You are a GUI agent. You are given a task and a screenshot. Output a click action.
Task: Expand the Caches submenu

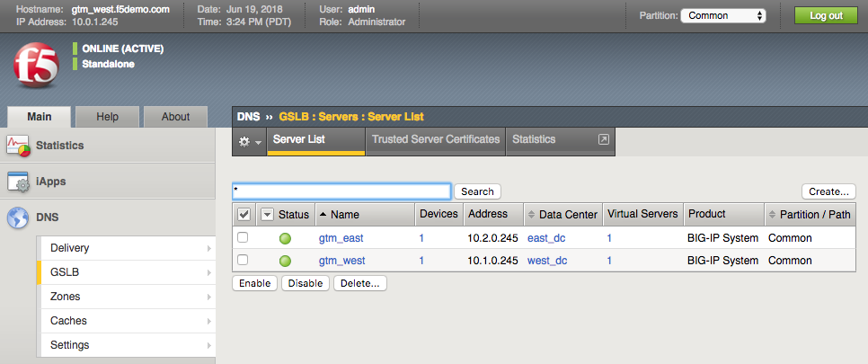coord(209,321)
